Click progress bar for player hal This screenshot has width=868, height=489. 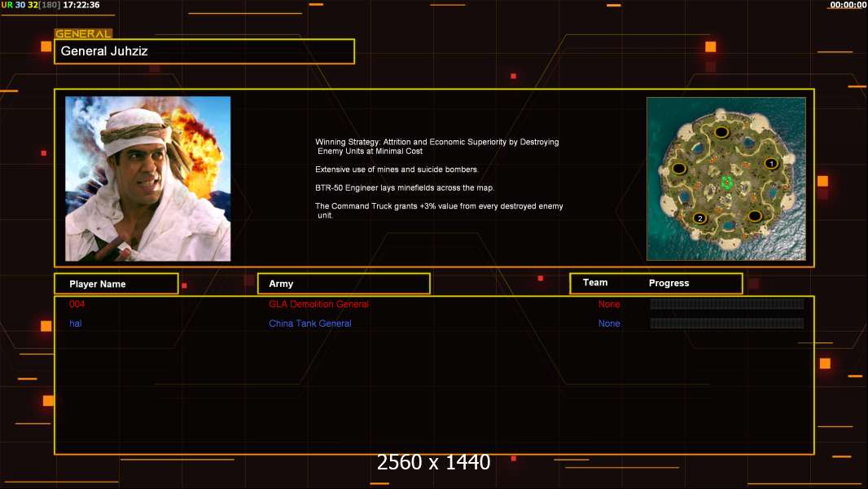(727, 324)
